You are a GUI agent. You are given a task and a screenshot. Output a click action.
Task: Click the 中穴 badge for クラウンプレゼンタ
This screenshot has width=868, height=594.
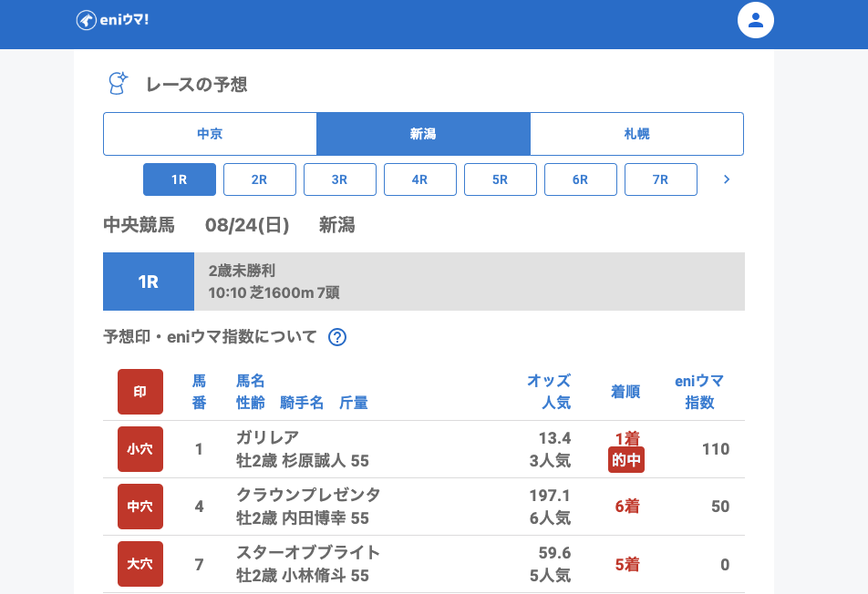click(x=140, y=507)
